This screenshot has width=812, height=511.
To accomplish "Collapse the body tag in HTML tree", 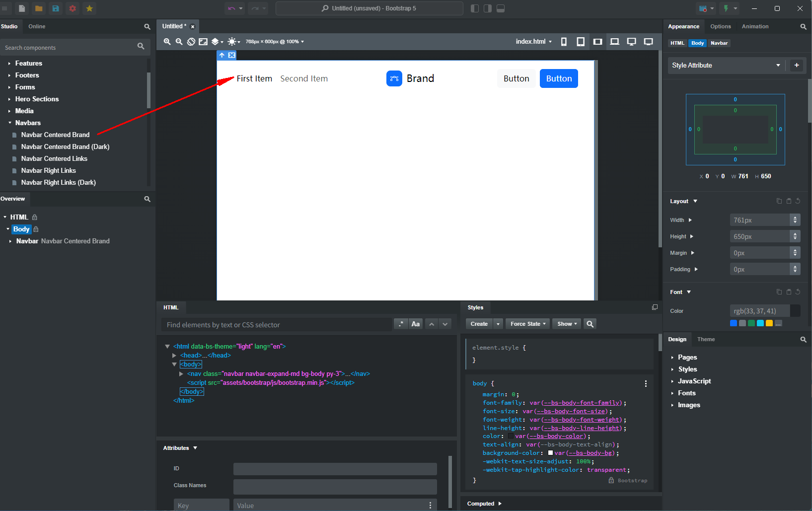I will [174, 365].
